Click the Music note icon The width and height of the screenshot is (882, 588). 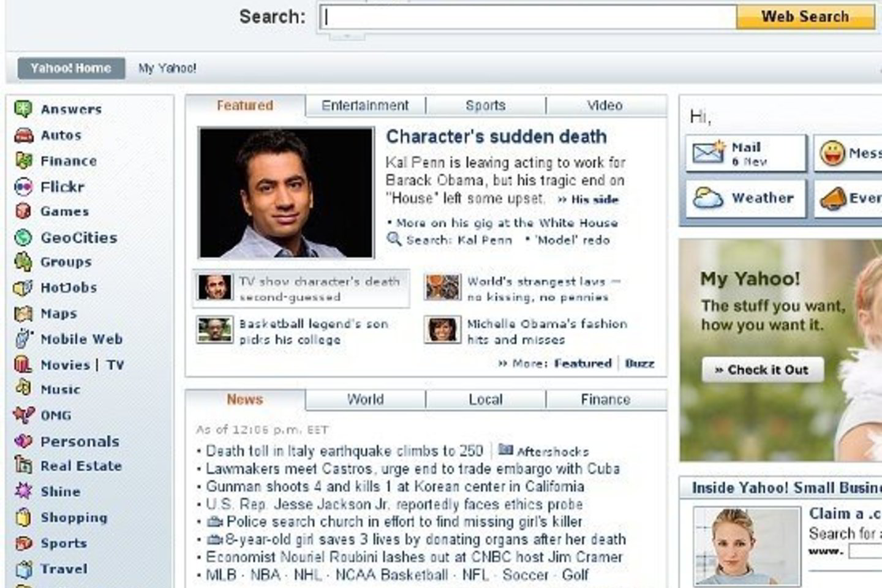click(x=23, y=389)
